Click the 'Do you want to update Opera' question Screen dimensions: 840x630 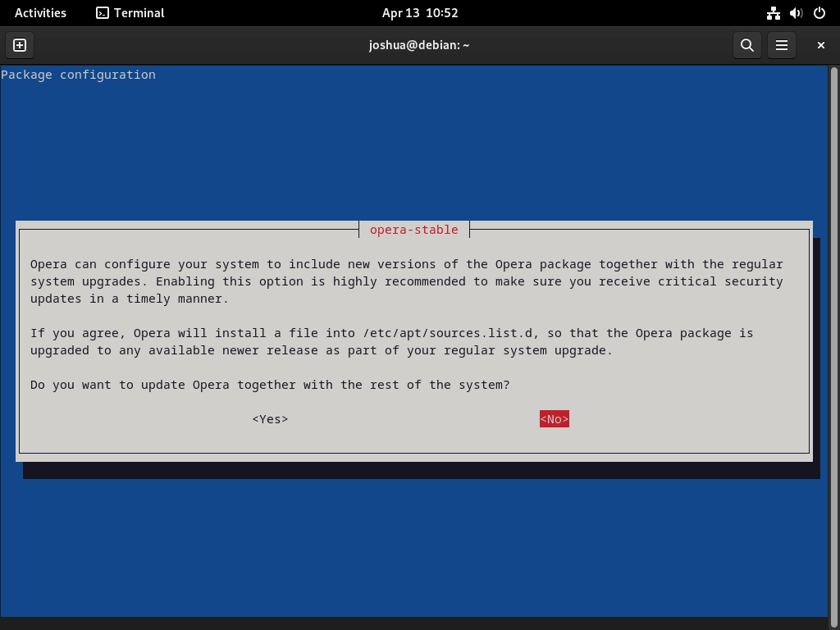click(x=270, y=385)
